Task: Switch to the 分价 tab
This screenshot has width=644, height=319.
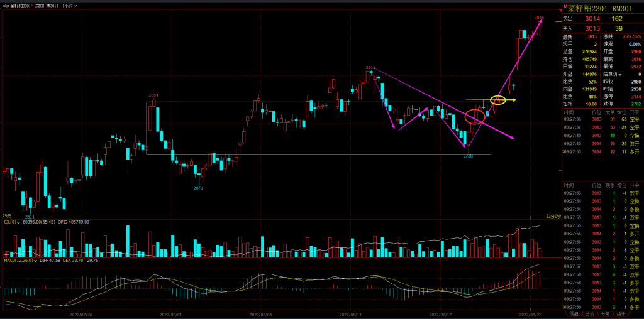Action: click(x=589, y=313)
